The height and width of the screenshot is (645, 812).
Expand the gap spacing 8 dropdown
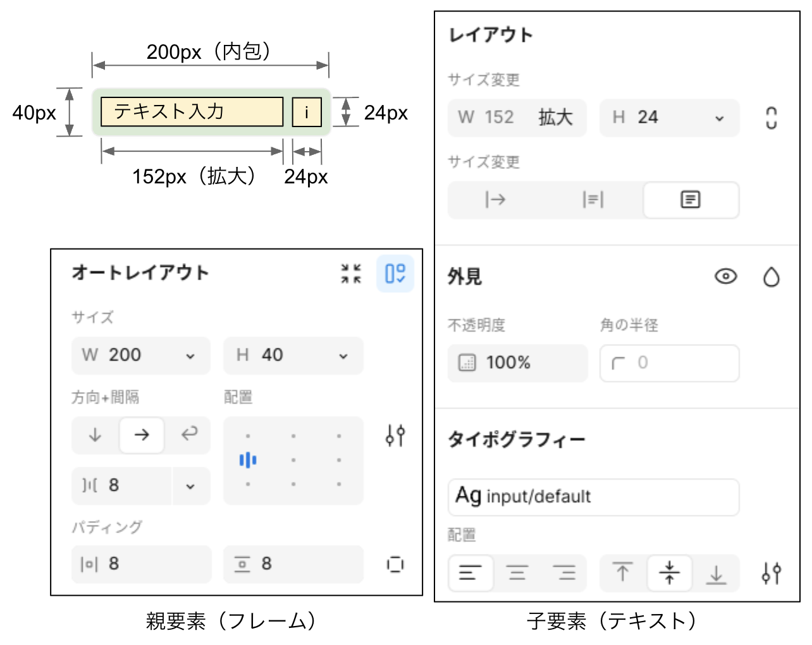tap(190, 486)
